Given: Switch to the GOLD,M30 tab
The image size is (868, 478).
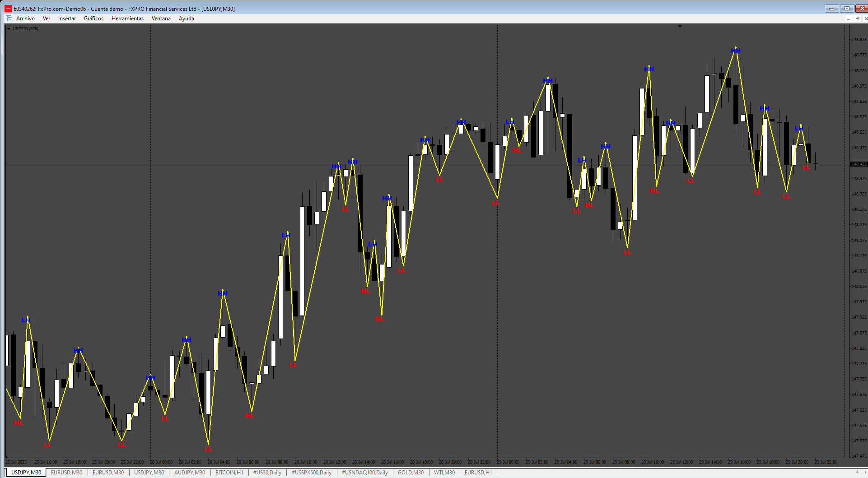Looking at the screenshot, I should click(411, 473).
